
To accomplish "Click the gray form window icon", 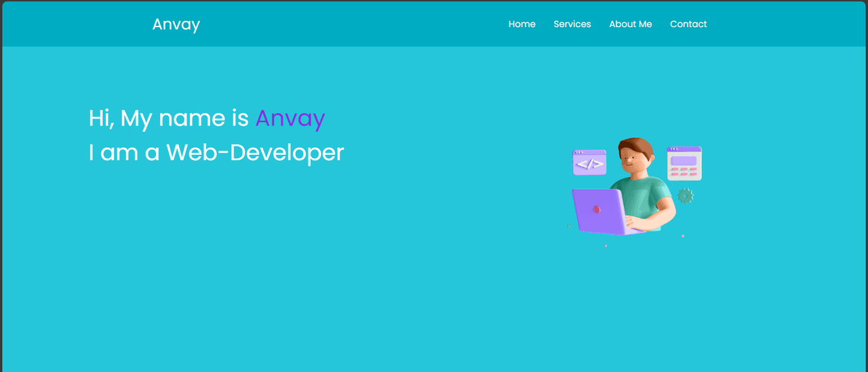I will click(x=684, y=164).
